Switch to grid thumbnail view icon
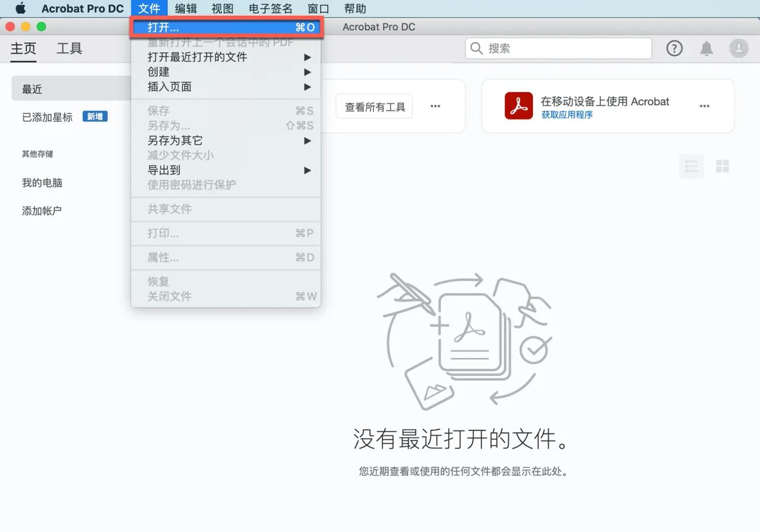 pyautogui.click(x=723, y=166)
